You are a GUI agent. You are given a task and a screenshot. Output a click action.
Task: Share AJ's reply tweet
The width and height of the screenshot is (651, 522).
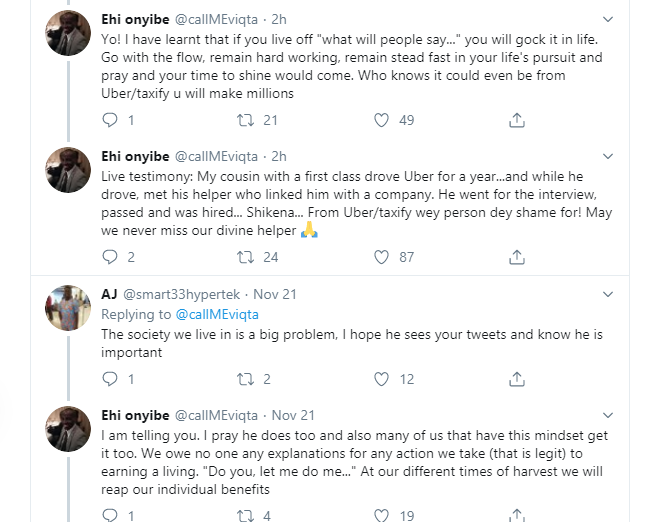click(x=517, y=379)
